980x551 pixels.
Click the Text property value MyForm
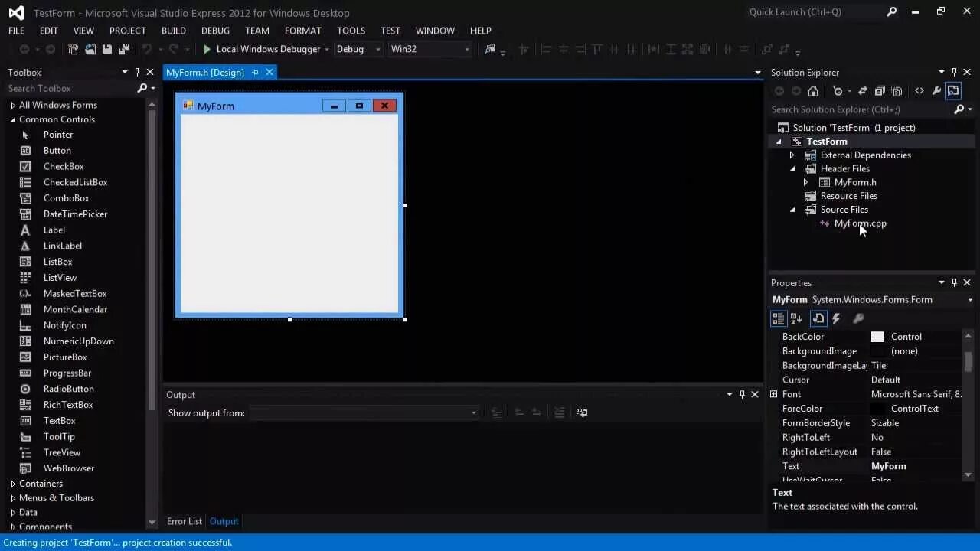pyautogui.click(x=889, y=466)
